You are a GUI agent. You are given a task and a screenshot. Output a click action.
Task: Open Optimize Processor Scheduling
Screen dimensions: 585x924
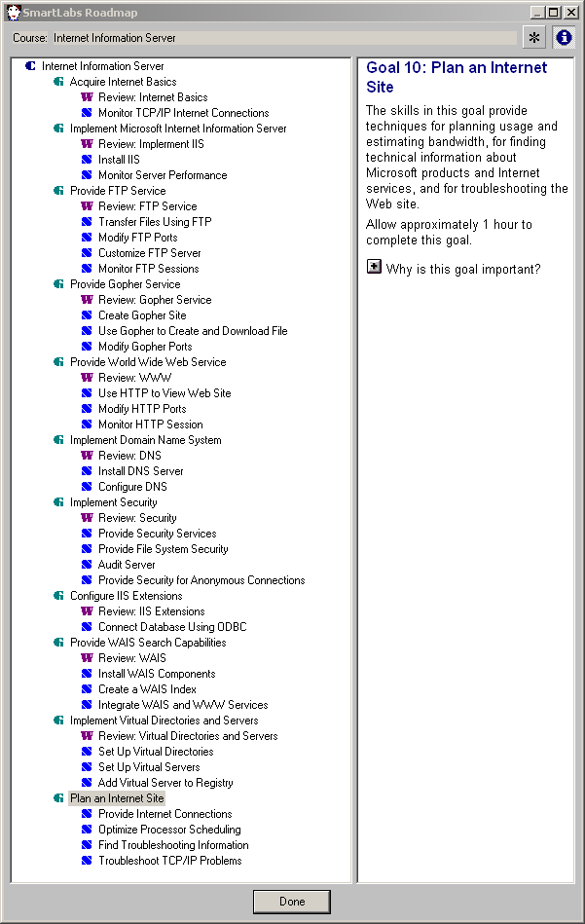pos(169,830)
